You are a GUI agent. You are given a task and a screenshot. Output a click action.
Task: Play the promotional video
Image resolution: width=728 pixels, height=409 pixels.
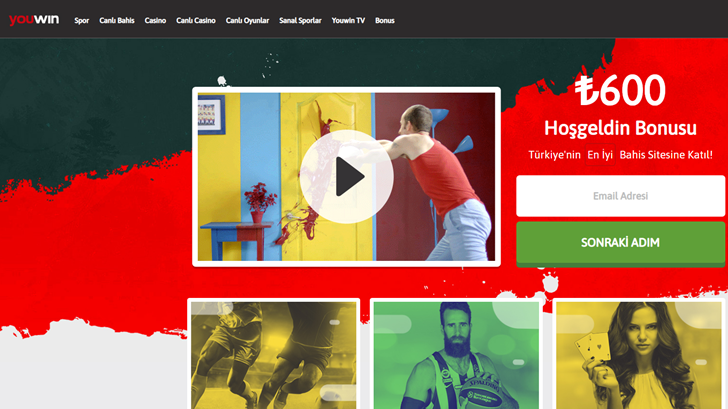pyautogui.click(x=347, y=177)
